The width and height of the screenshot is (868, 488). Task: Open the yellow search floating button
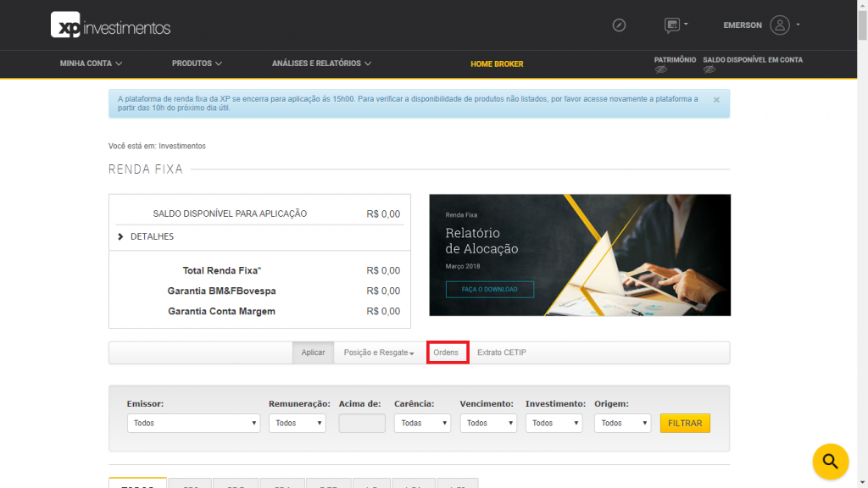click(831, 461)
